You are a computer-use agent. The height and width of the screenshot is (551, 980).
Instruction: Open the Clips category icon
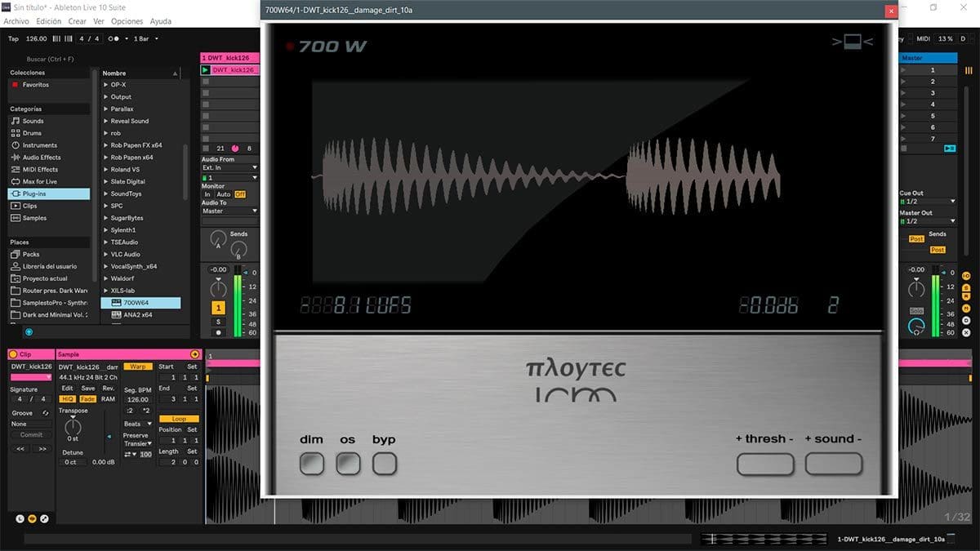(x=15, y=206)
